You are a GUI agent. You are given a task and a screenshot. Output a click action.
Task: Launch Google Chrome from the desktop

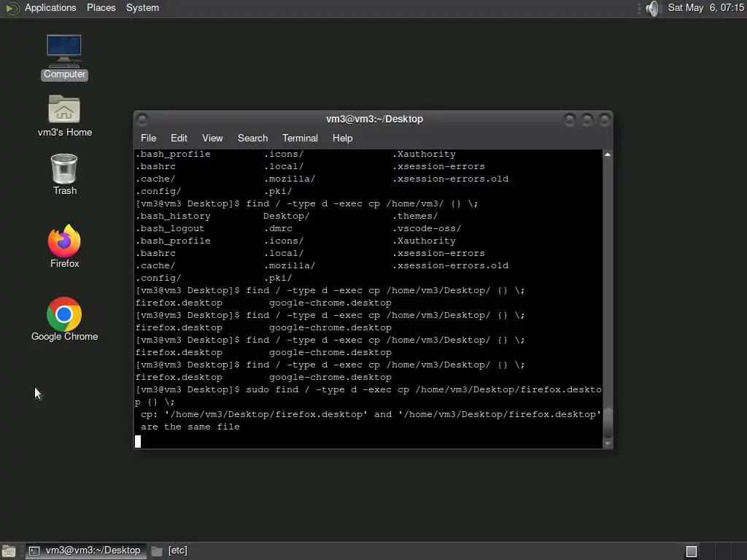pyautogui.click(x=64, y=319)
